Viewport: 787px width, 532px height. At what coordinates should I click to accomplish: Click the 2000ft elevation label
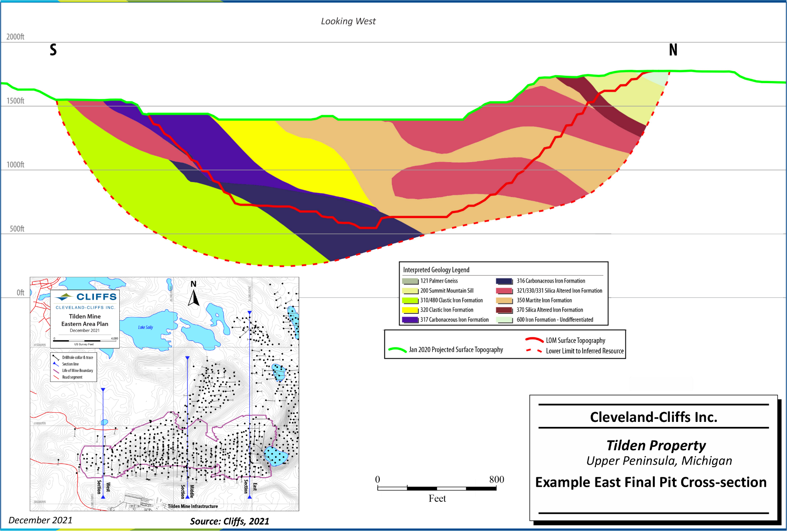pyautogui.click(x=15, y=37)
